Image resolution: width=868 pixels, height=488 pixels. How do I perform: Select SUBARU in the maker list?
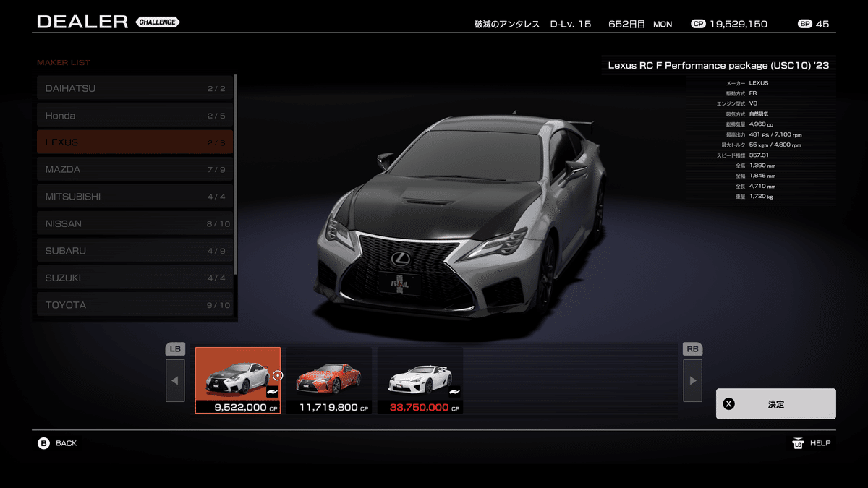[135, 251]
